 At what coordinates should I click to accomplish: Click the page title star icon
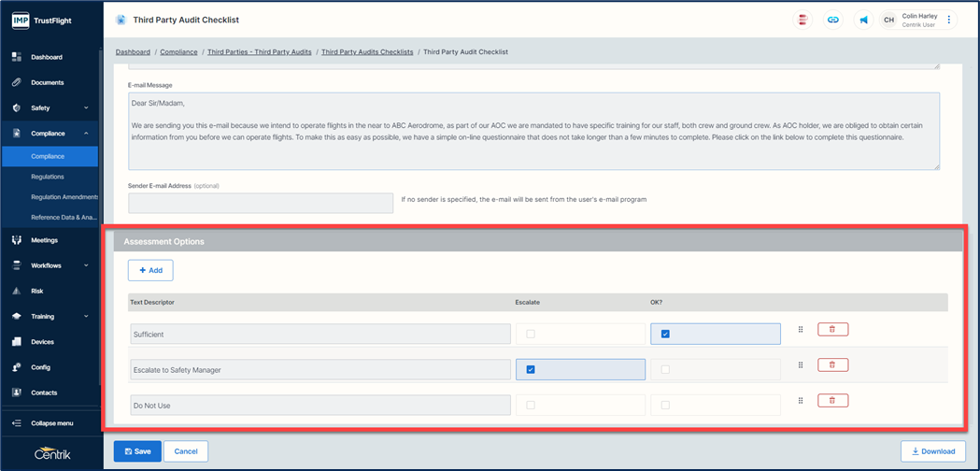click(x=120, y=20)
